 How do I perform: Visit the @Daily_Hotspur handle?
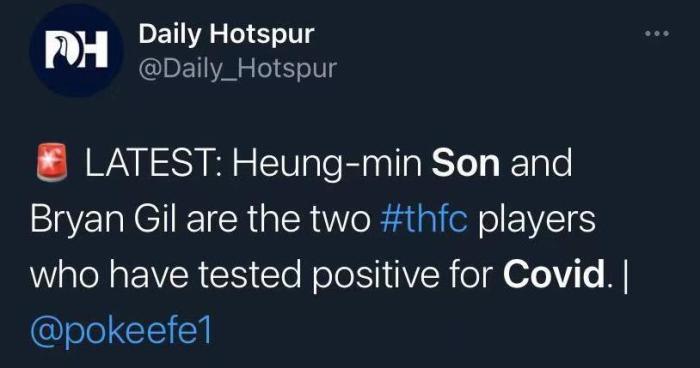[238, 69]
